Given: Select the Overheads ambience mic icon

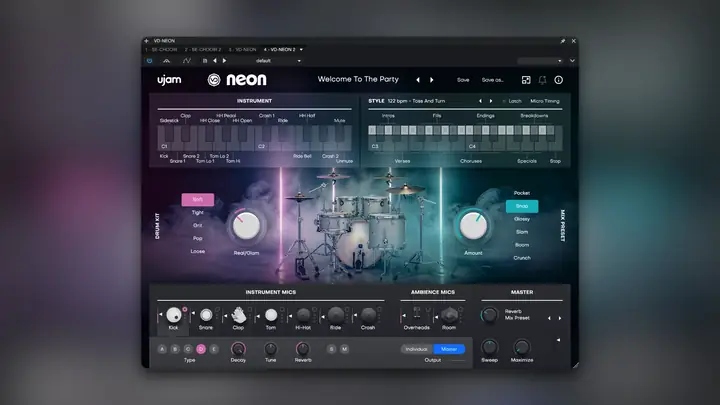Looking at the screenshot, I should (x=417, y=314).
